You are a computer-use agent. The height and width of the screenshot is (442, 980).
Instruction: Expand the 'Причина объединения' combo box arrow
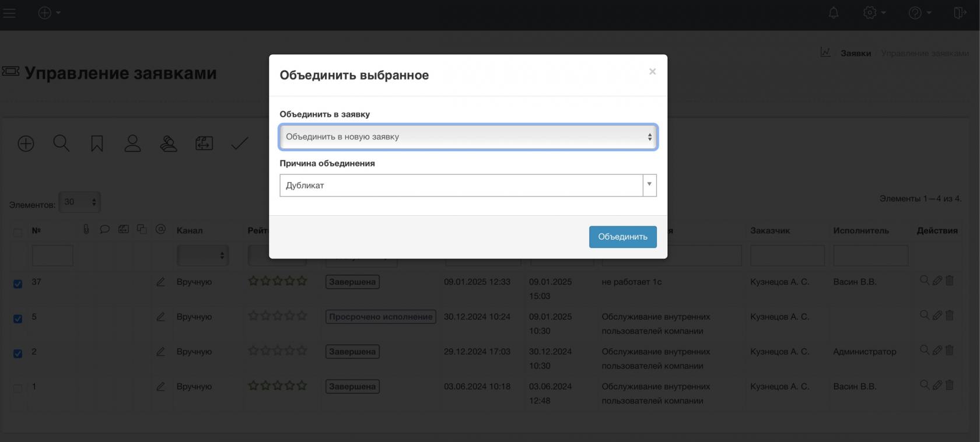pos(649,185)
